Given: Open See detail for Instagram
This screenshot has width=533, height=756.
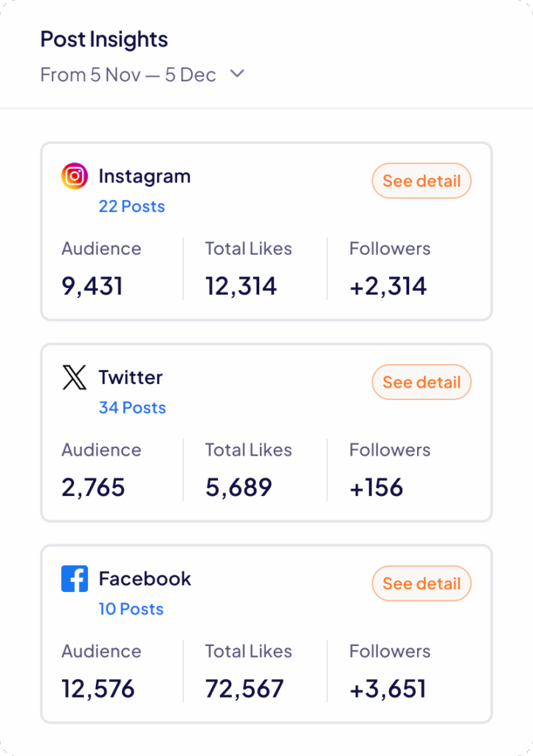Looking at the screenshot, I should (422, 181).
